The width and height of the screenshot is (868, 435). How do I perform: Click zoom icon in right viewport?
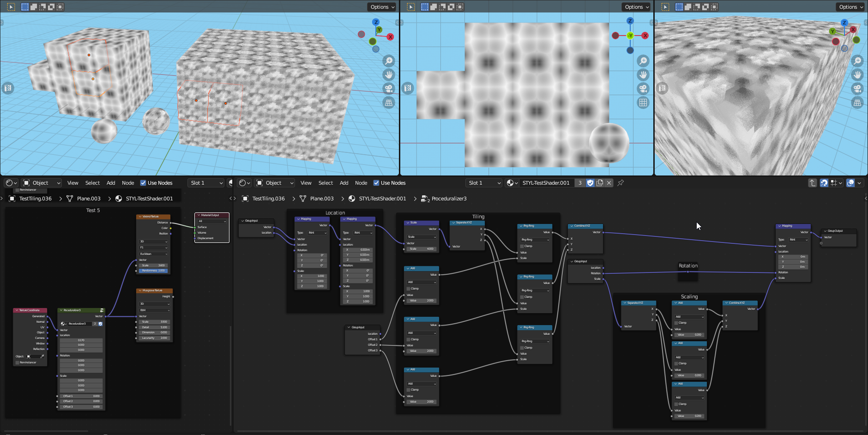tap(857, 61)
